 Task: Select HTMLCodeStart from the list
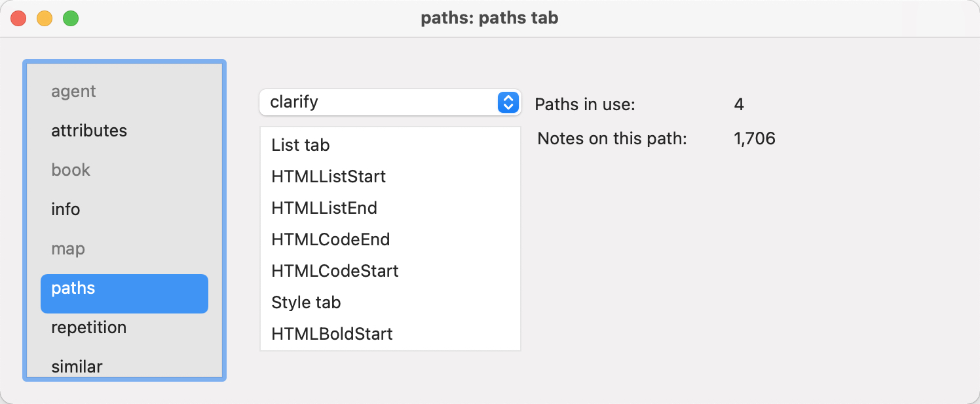[335, 271]
